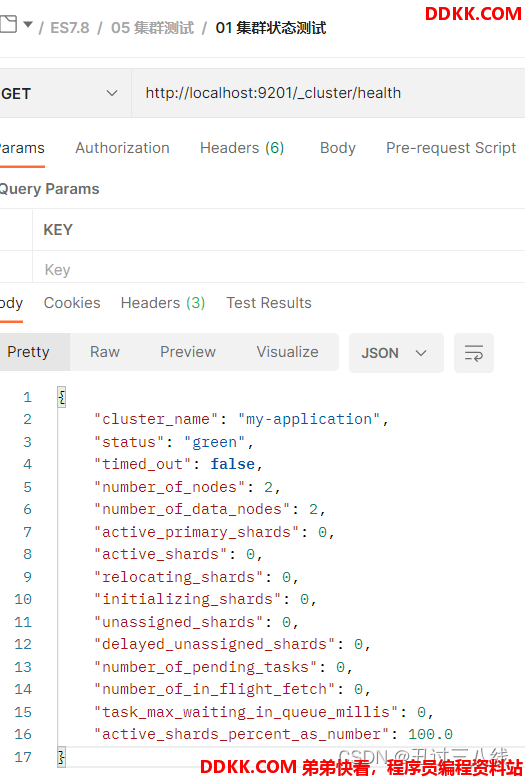Click the Key parameter input field
The height and width of the screenshot is (777, 525).
click(279, 270)
